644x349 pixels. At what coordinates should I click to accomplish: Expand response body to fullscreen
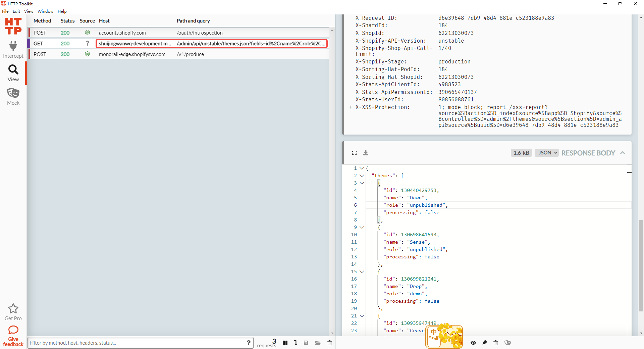pyautogui.click(x=354, y=153)
